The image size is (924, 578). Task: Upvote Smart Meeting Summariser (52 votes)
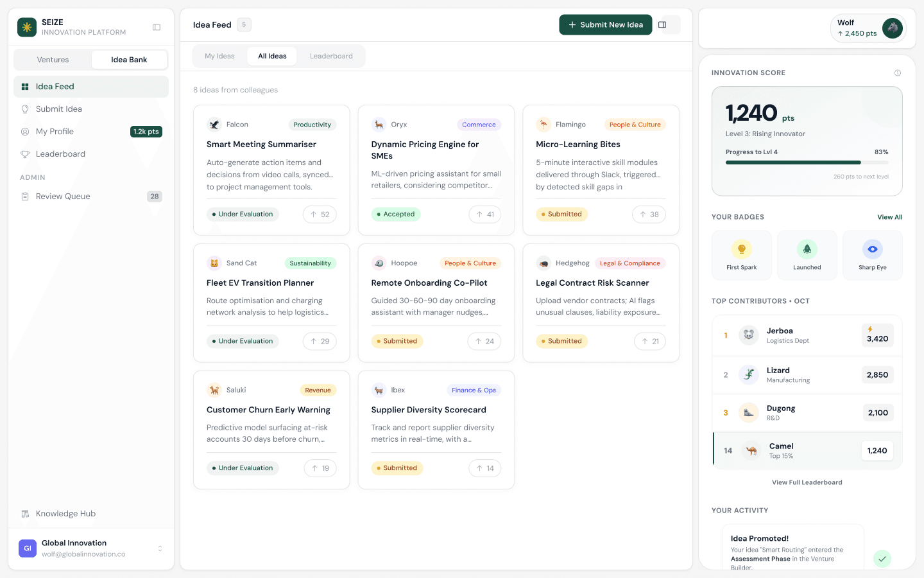coord(320,215)
